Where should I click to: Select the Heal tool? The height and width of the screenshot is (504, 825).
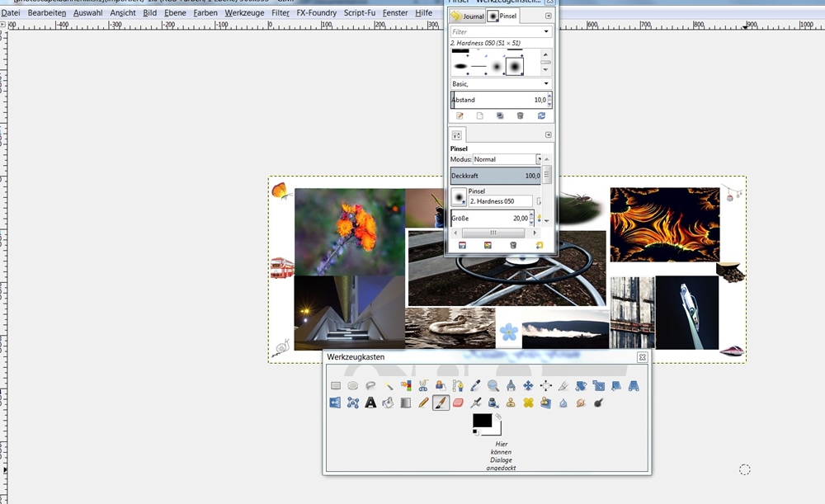point(528,403)
